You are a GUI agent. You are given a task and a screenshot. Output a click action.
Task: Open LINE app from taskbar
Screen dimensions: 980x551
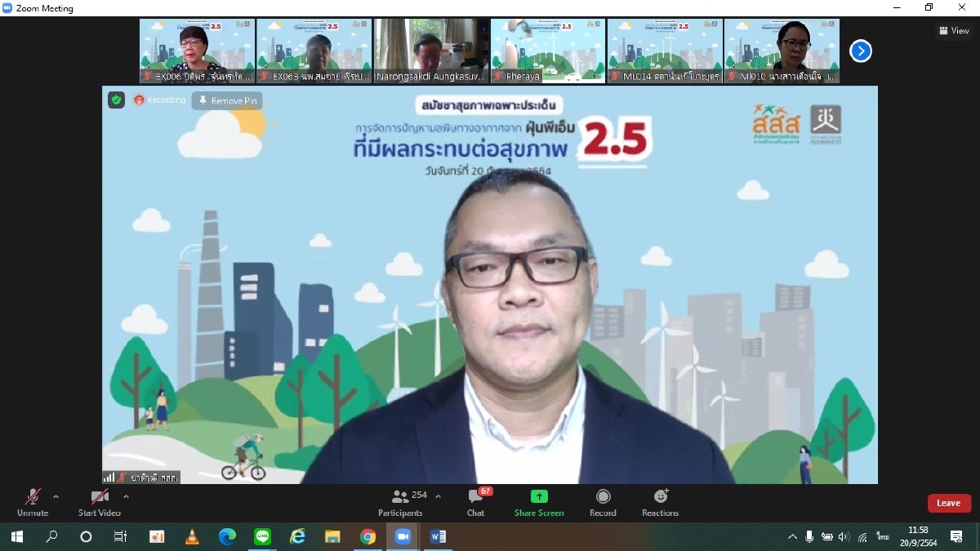click(262, 536)
